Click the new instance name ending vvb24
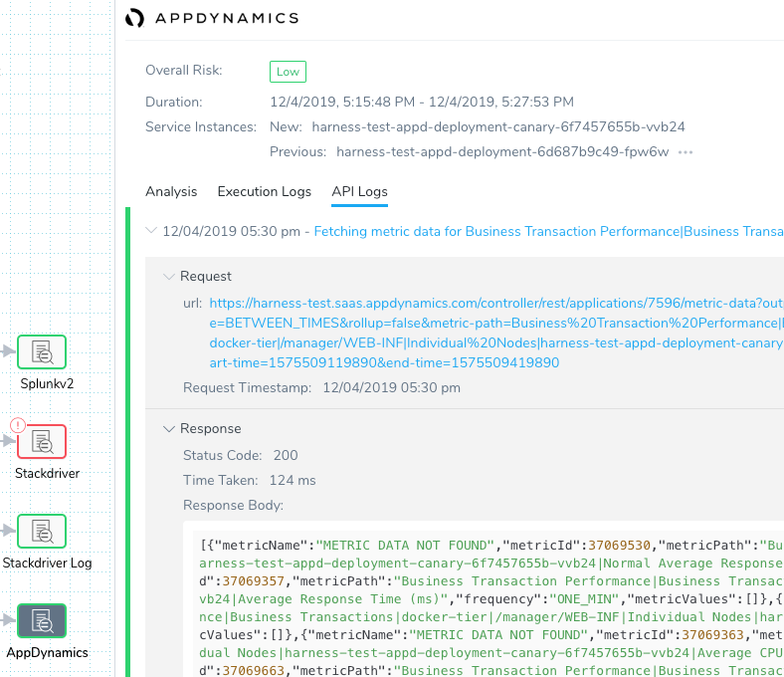The width and height of the screenshot is (784, 677). click(x=498, y=127)
